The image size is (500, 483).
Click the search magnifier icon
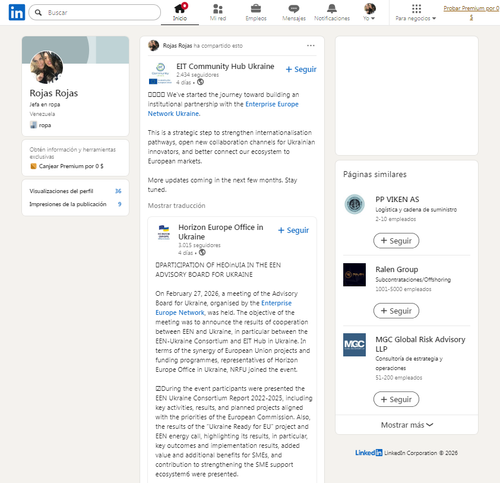click(x=38, y=13)
